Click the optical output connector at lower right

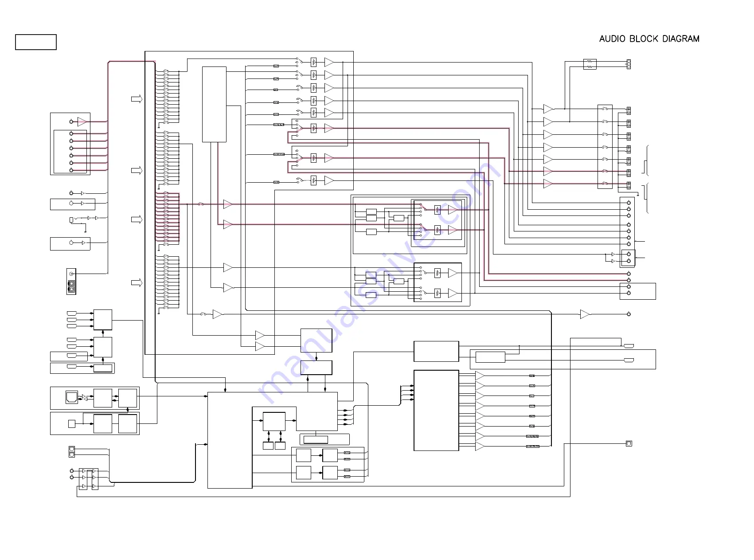click(629, 443)
